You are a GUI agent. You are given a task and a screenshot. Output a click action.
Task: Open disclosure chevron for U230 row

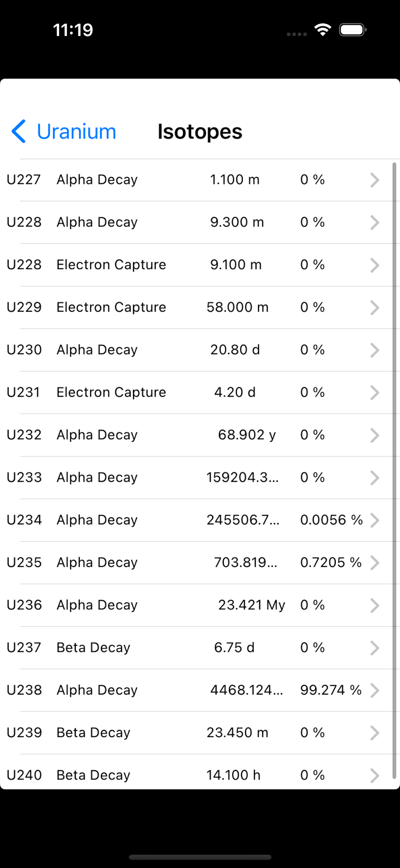coord(374,350)
